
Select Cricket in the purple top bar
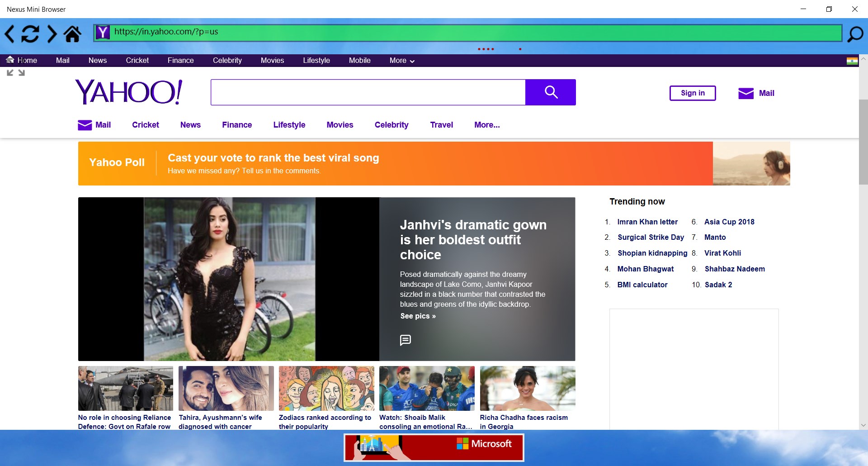click(137, 61)
